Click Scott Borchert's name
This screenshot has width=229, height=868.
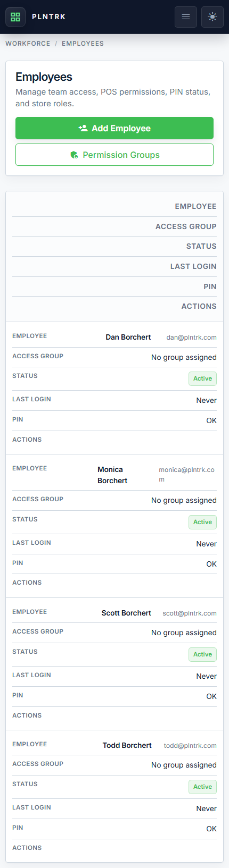point(126,613)
